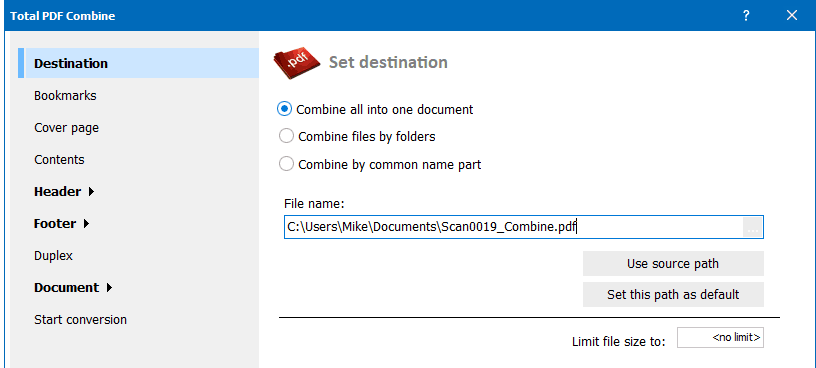Click the Use source path button
The width and height of the screenshot is (816, 368).
point(673,263)
